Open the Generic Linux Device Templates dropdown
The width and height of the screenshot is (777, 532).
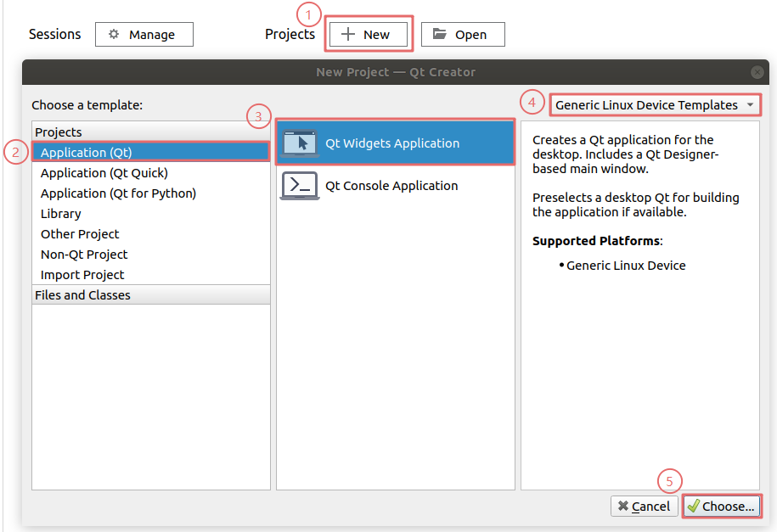coord(655,105)
